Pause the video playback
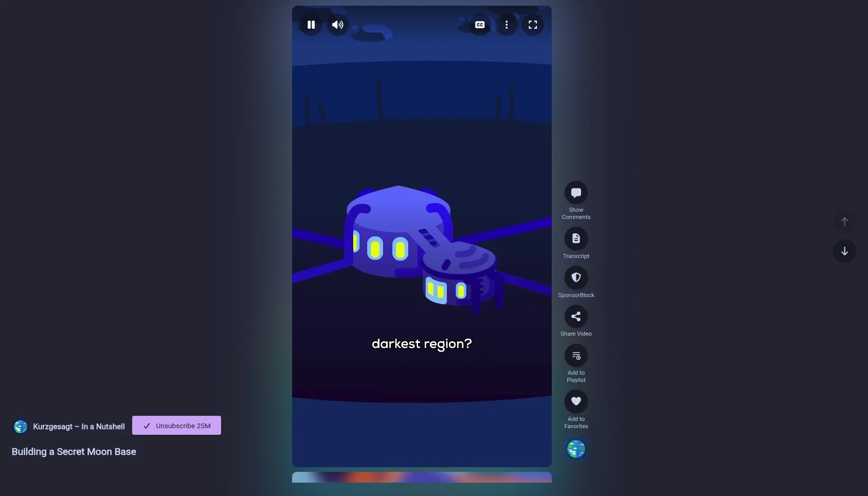 pyautogui.click(x=311, y=25)
